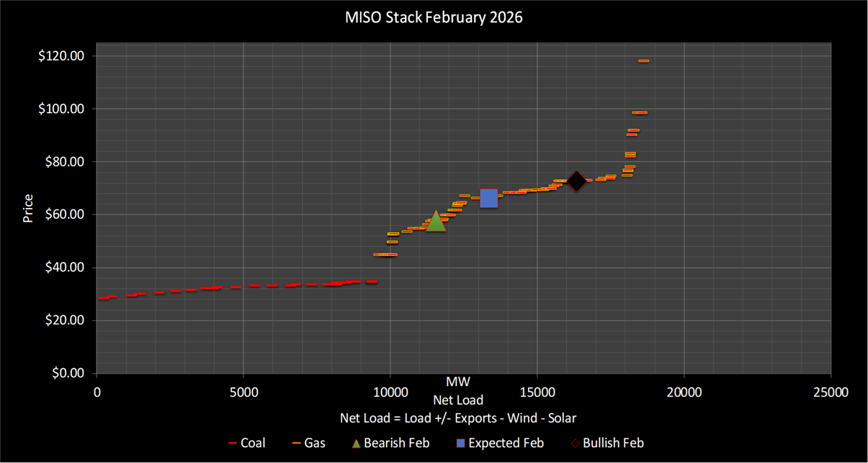The height and width of the screenshot is (463, 868).
Task: Click the 10000 tick label on horizontal axis
Action: [x=390, y=392]
